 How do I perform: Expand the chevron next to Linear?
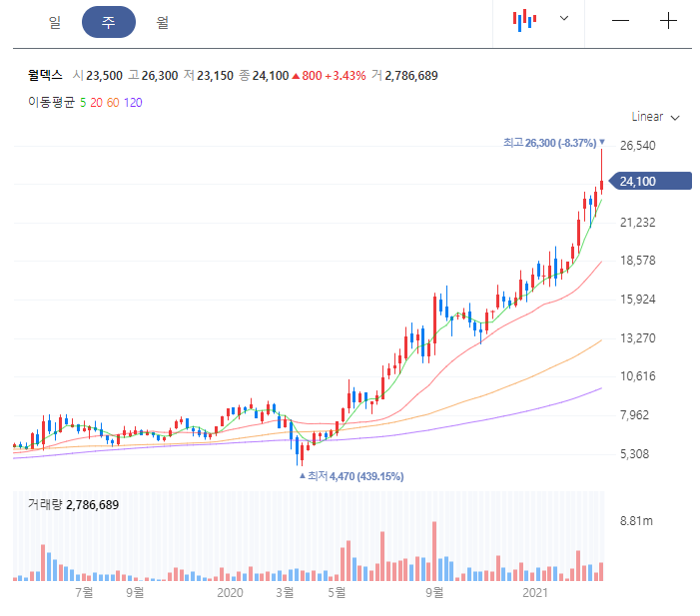675,118
